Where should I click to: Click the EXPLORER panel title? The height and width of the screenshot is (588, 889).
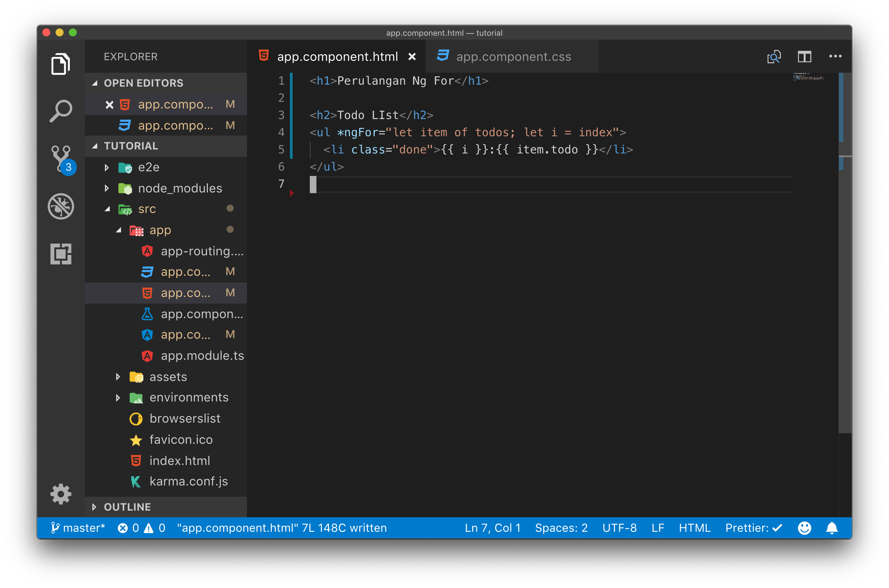tap(131, 57)
